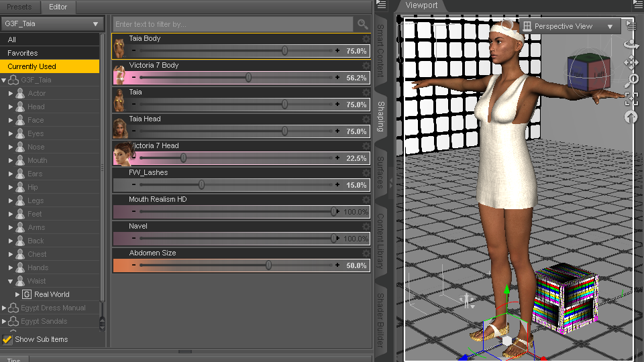Open the Perspective View dropdown
The height and width of the screenshot is (362, 644).
pyautogui.click(x=572, y=26)
